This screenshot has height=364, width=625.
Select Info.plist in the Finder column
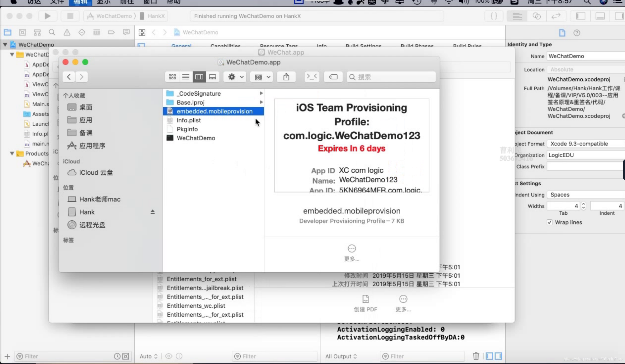(189, 120)
